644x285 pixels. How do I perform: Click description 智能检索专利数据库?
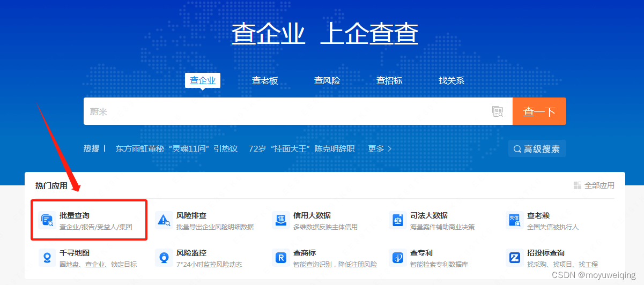(439, 265)
